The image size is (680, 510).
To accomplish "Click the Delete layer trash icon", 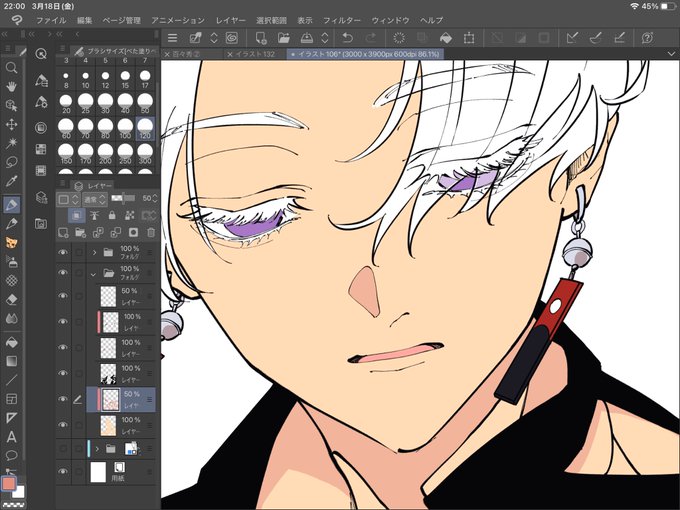I will [x=150, y=233].
